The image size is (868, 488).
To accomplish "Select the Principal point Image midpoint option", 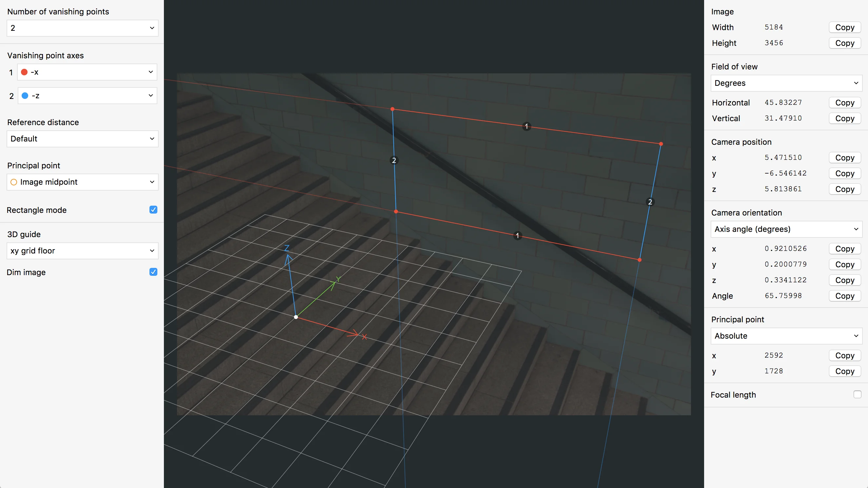I will click(81, 182).
